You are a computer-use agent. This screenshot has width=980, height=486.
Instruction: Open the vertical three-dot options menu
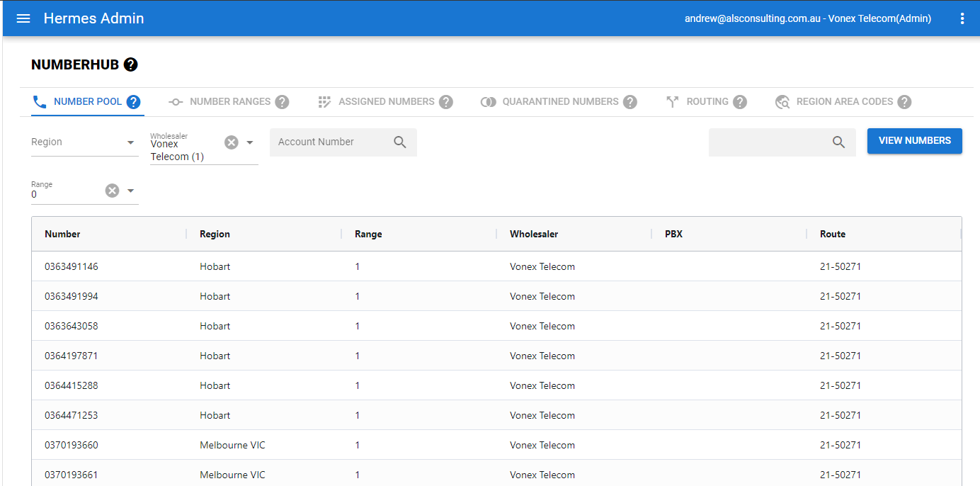[962, 18]
